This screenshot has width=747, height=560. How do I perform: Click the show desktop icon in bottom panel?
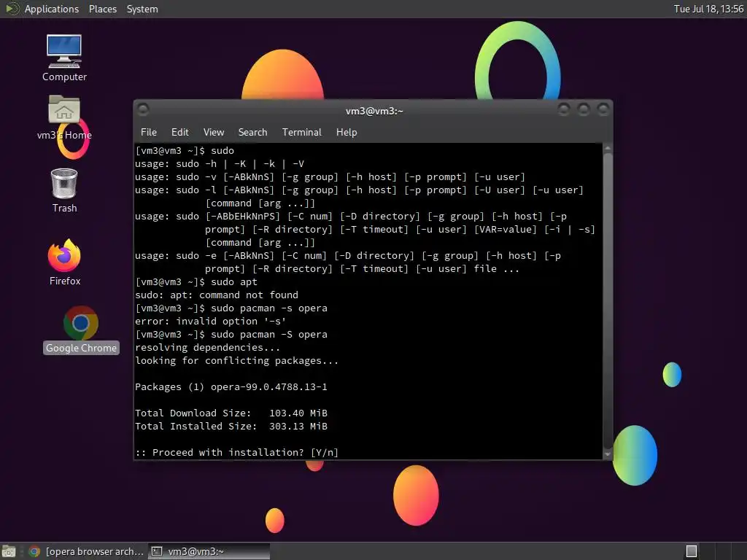(x=9, y=551)
